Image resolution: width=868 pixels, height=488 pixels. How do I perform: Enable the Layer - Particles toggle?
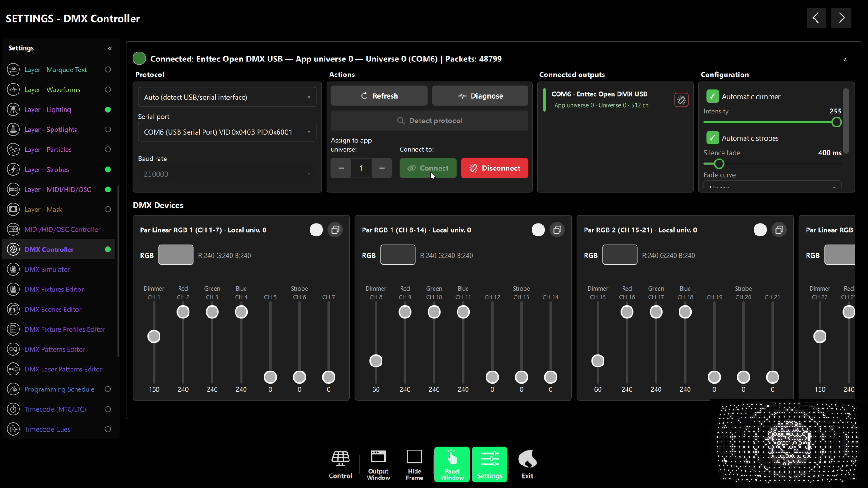pyautogui.click(x=108, y=150)
